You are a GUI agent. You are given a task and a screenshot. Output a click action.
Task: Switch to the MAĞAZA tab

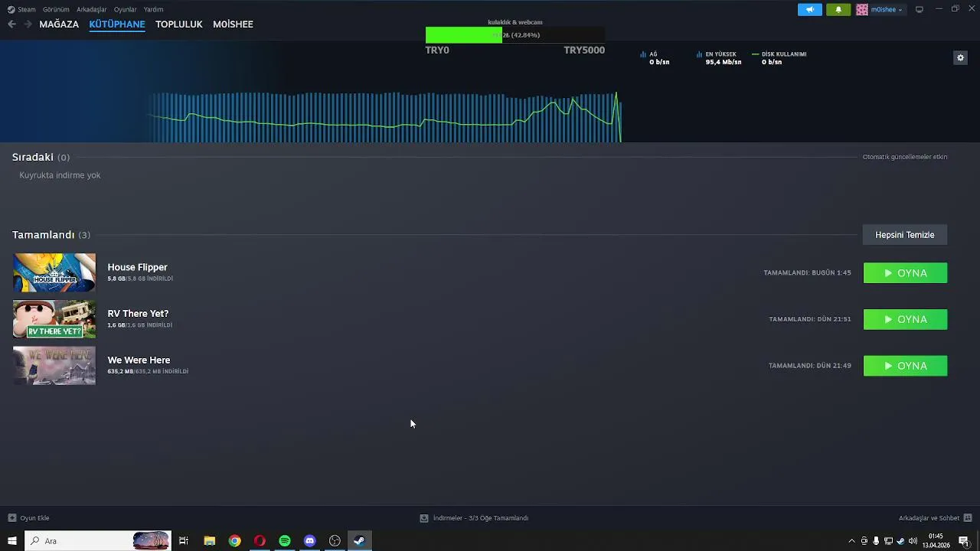[x=59, y=24]
